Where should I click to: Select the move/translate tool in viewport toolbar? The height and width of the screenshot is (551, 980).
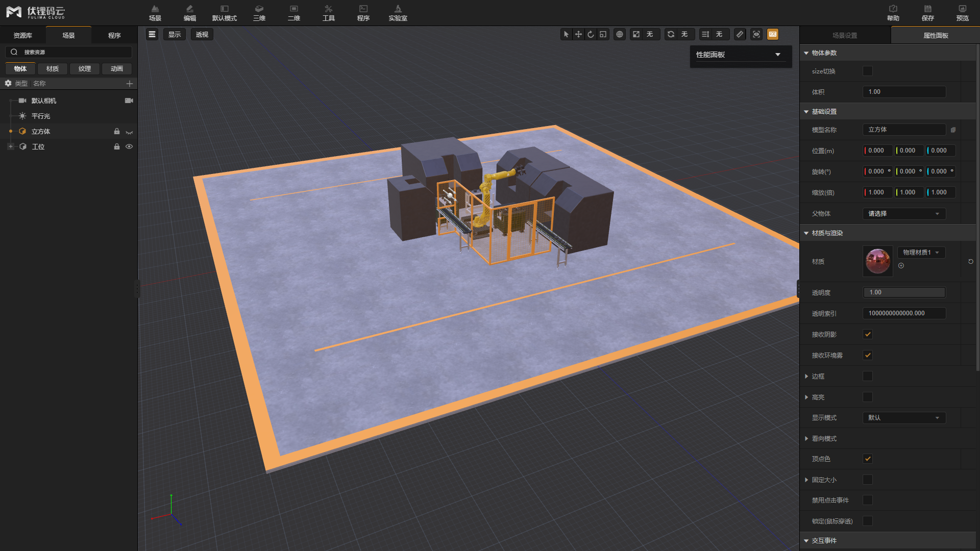[578, 34]
